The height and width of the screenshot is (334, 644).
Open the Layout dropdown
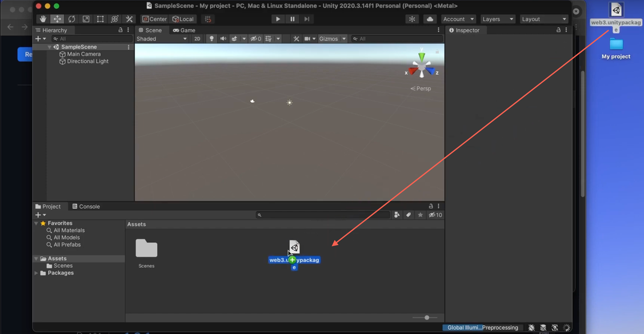click(544, 19)
